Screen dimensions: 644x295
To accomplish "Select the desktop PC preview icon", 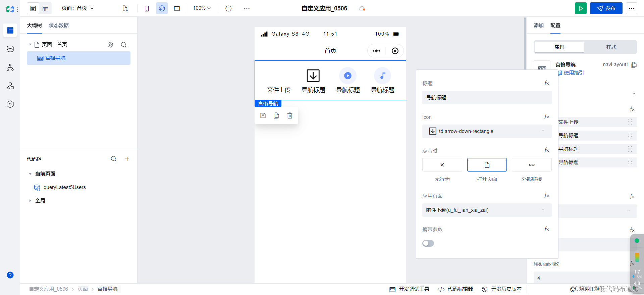I will [177, 8].
